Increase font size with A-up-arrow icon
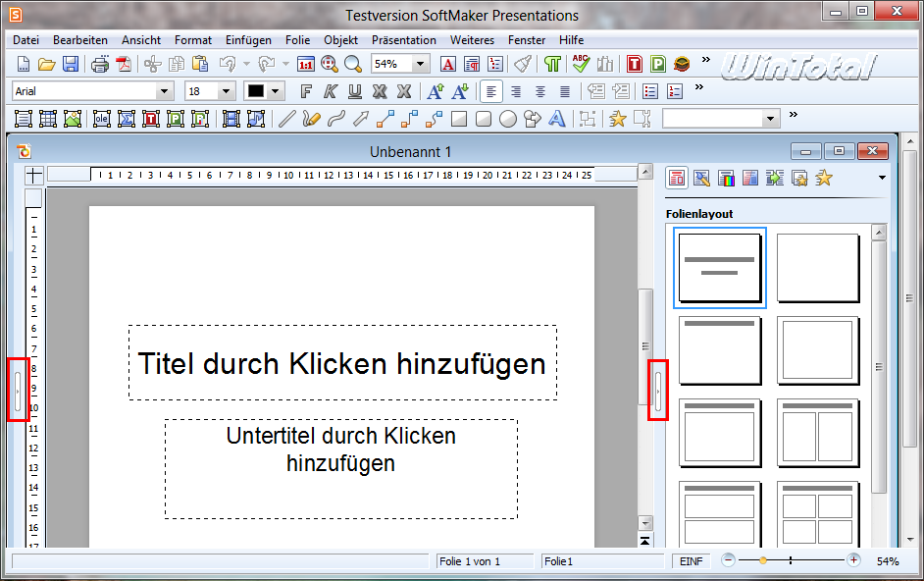Viewport: 924px width, 581px height. (x=435, y=91)
